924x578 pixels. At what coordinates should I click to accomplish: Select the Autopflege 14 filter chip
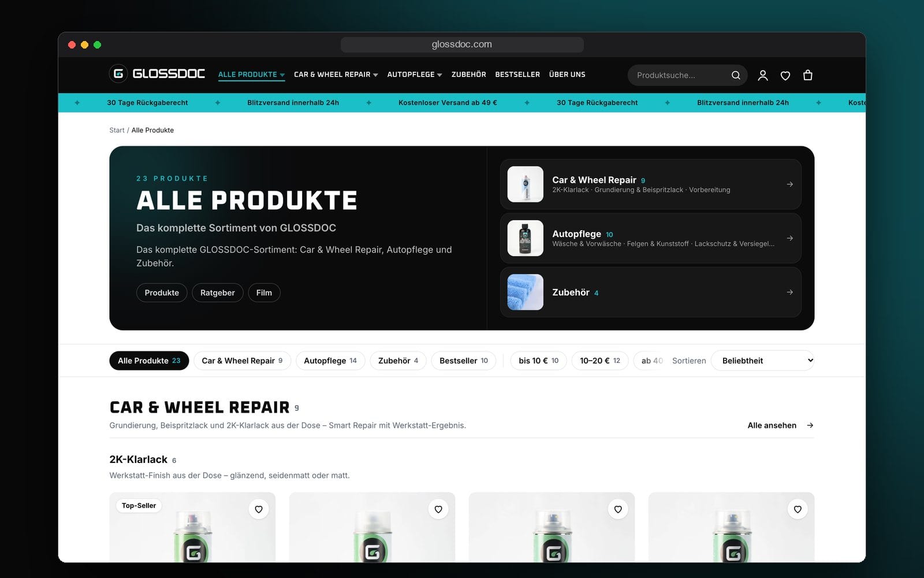coord(330,361)
